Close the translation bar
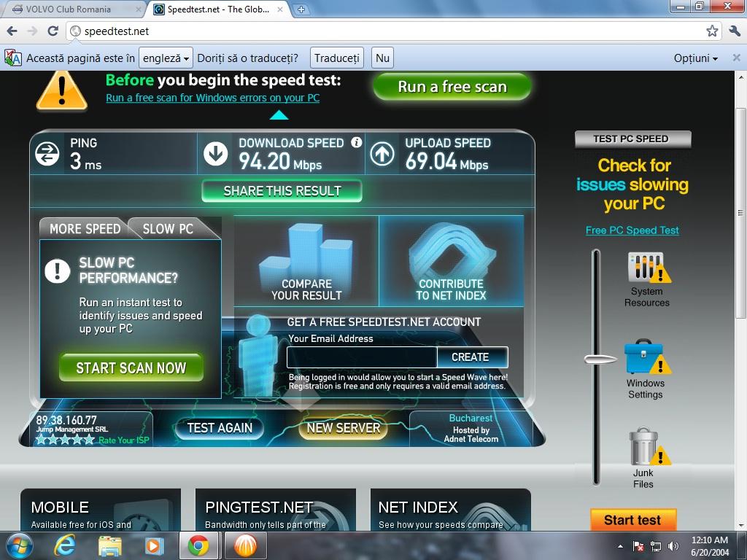Viewport: 747px width, 560px height. click(736, 58)
